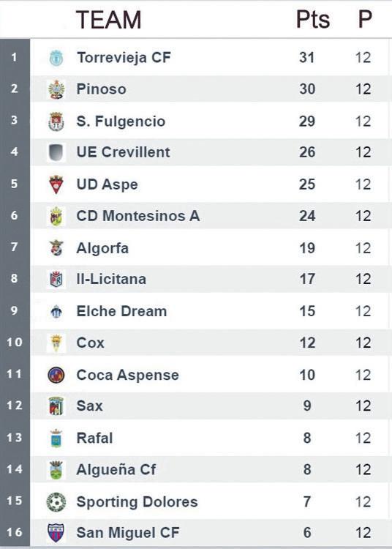
Task: Open the Elche Dream team name
Action: pyautogui.click(x=121, y=311)
